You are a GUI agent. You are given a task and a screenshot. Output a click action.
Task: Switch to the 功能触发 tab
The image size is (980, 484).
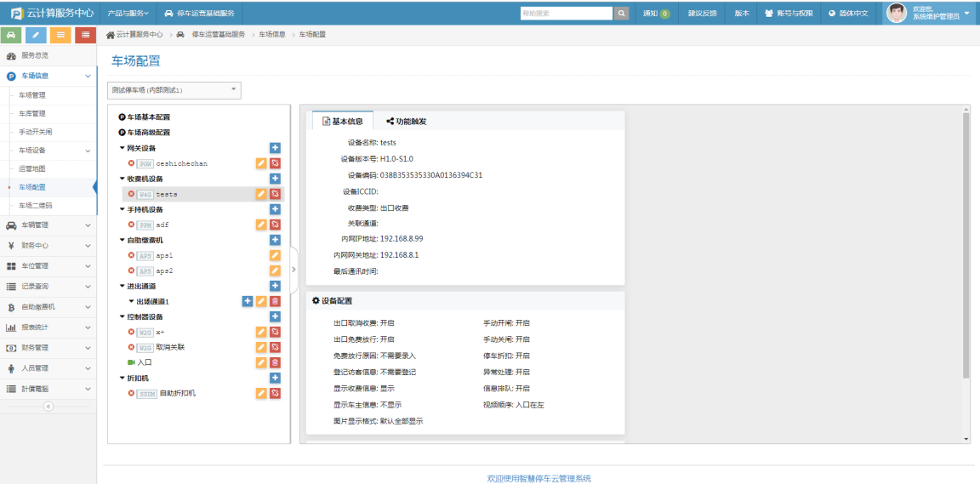click(407, 122)
